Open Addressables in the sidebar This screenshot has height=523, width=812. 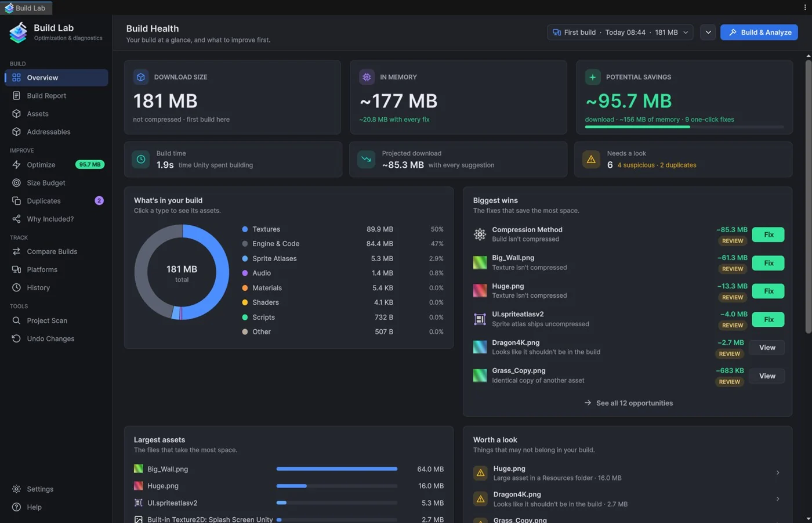56,132
